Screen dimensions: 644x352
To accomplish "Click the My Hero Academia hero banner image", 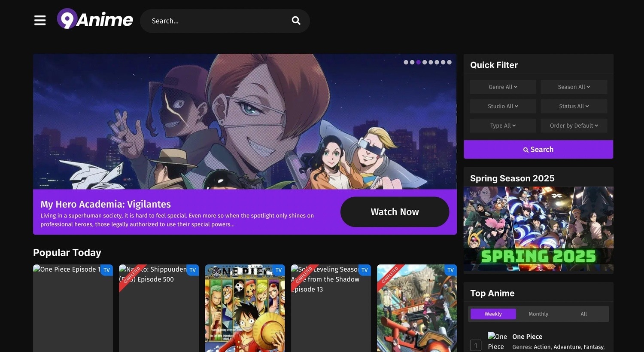I will 245,122.
